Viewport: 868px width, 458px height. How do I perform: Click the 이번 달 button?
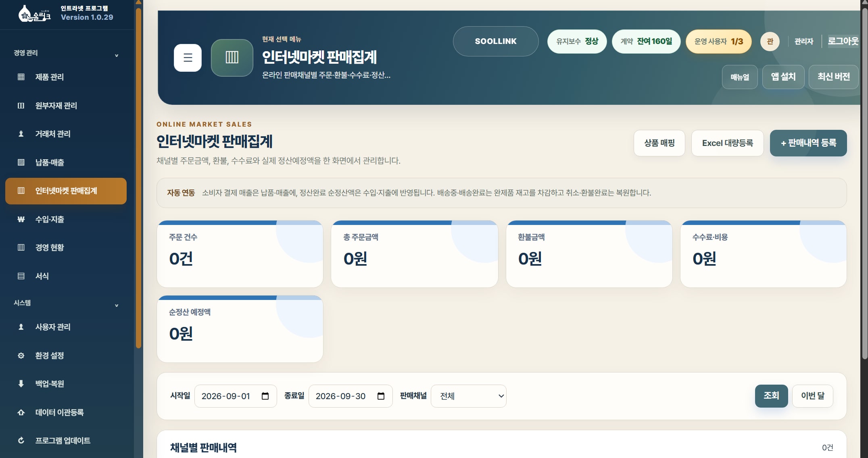coord(813,396)
